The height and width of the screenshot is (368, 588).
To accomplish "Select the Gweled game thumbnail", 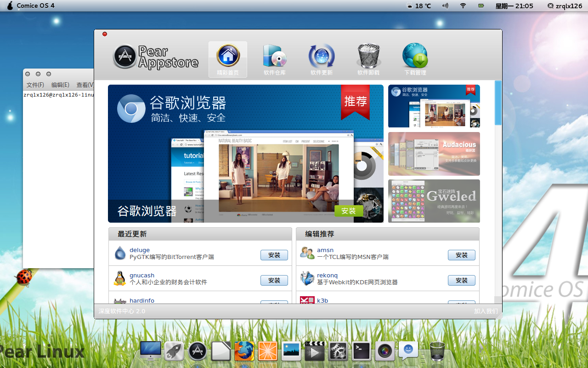I will [434, 201].
